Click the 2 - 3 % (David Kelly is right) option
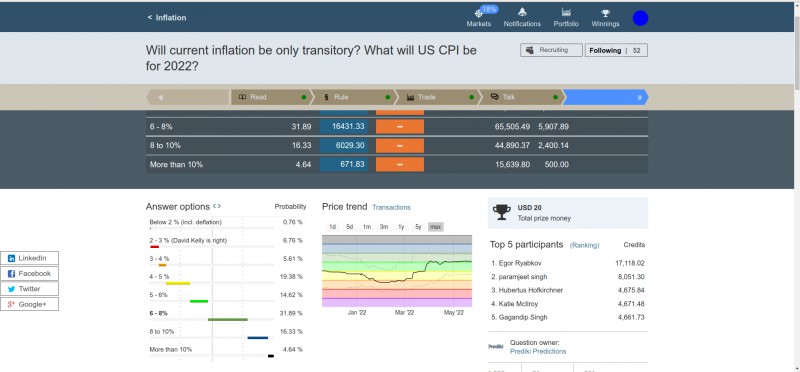800x372 pixels. pyautogui.click(x=188, y=240)
